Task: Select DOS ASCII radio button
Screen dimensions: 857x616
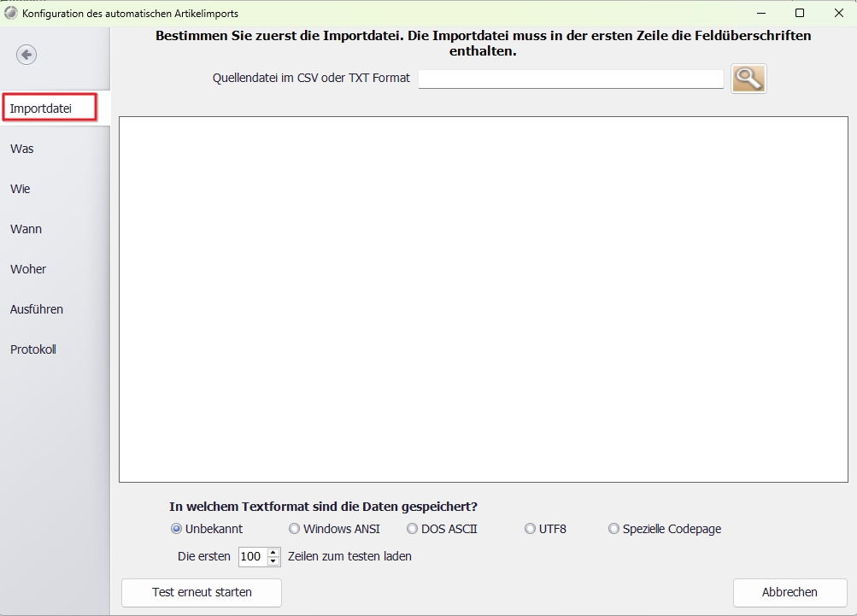Action: [442, 529]
